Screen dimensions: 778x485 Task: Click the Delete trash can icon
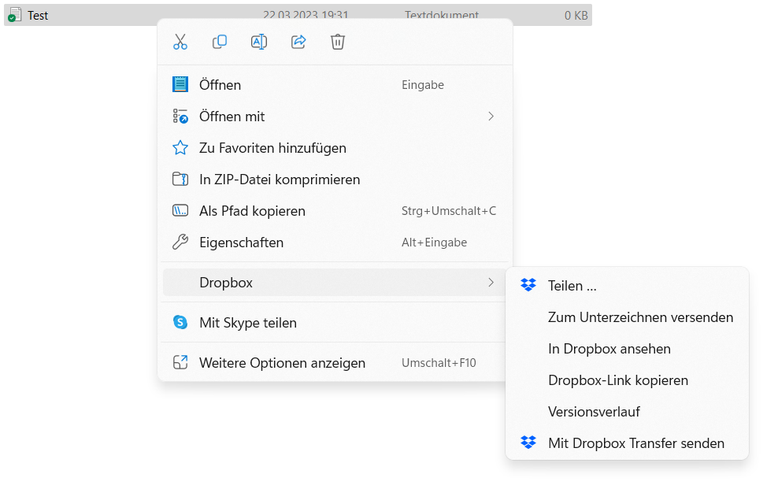pos(338,42)
